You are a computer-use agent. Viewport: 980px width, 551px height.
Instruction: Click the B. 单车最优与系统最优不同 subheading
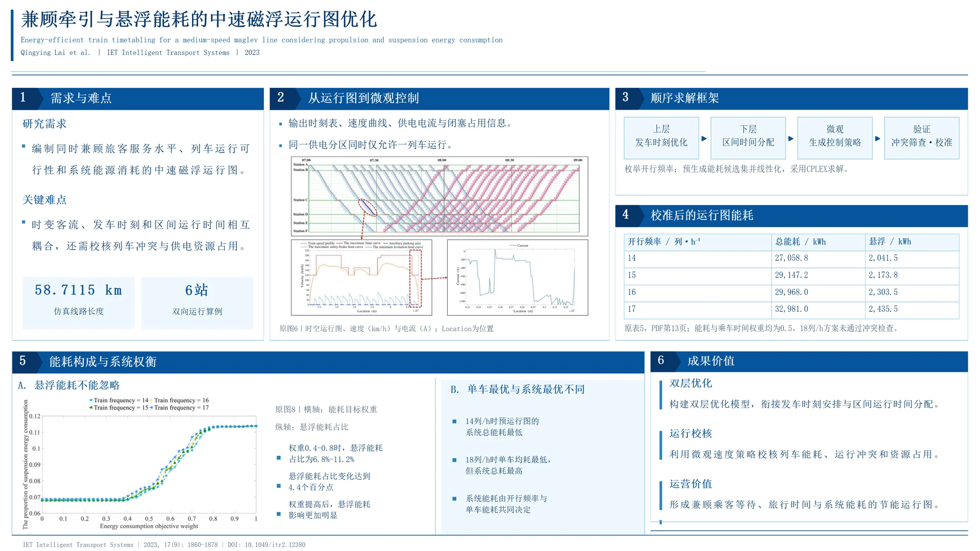click(518, 389)
